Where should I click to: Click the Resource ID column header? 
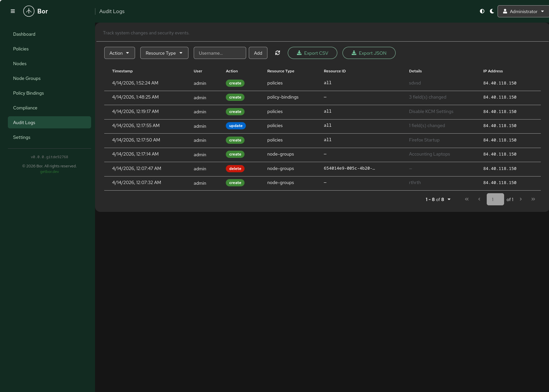click(335, 71)
